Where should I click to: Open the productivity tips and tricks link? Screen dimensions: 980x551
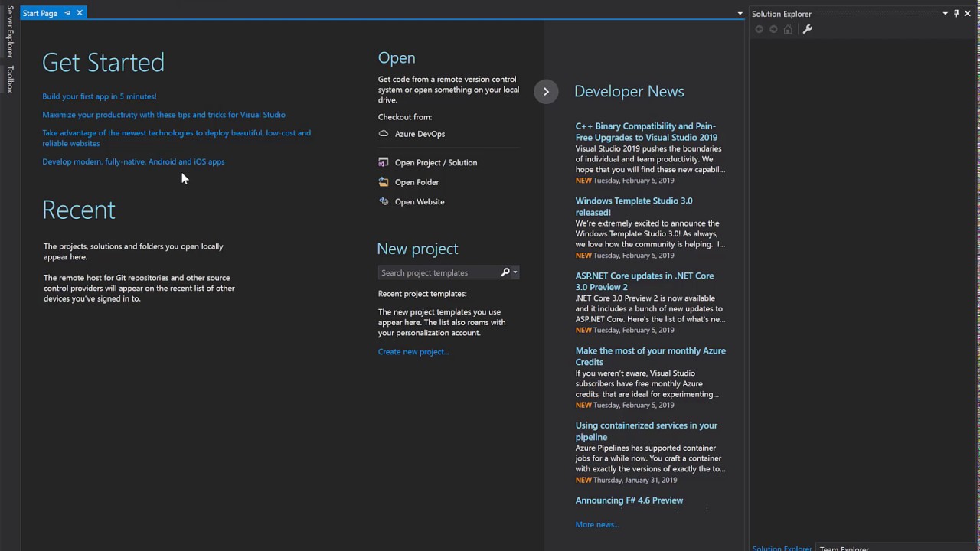pyautogui.click(x=164, y=115)
